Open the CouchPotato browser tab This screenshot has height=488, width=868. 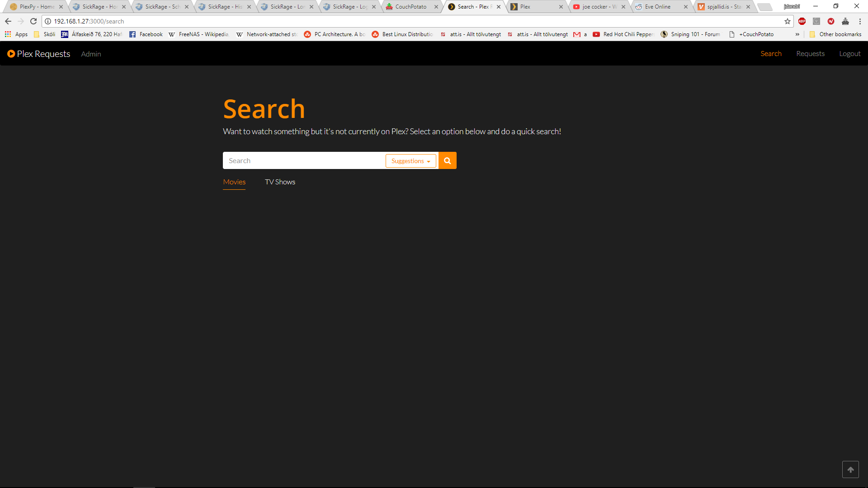point(409,6)
